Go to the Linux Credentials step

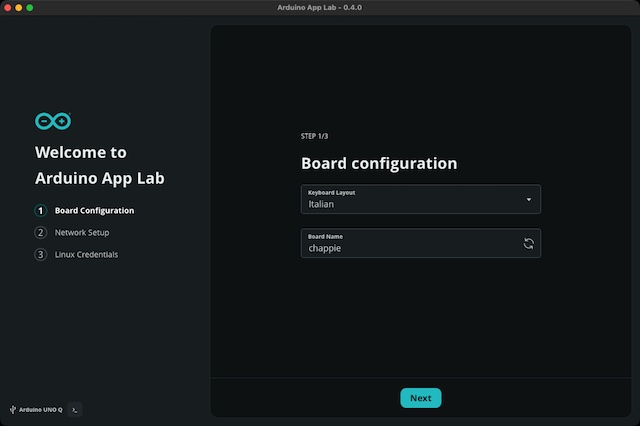tap(86, 255)
